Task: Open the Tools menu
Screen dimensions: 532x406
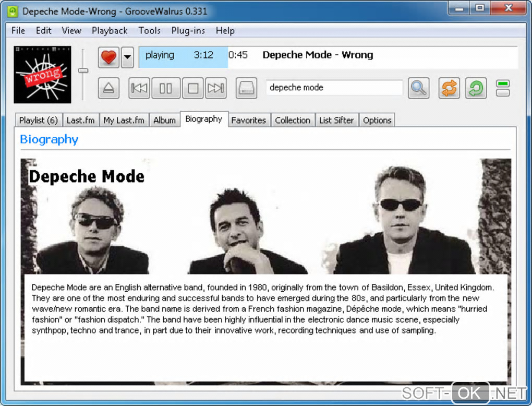Action: (x=149, y=31)
